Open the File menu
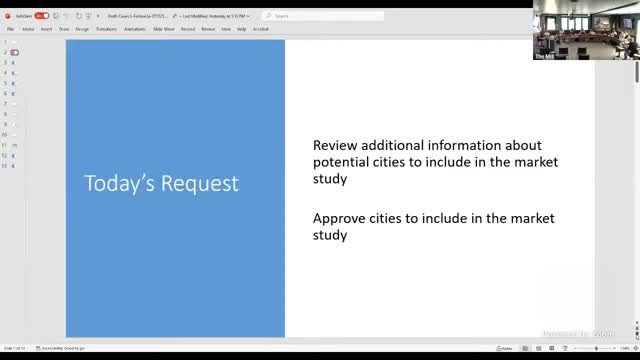This screenshot has width=640, height=360. [10, 29]
